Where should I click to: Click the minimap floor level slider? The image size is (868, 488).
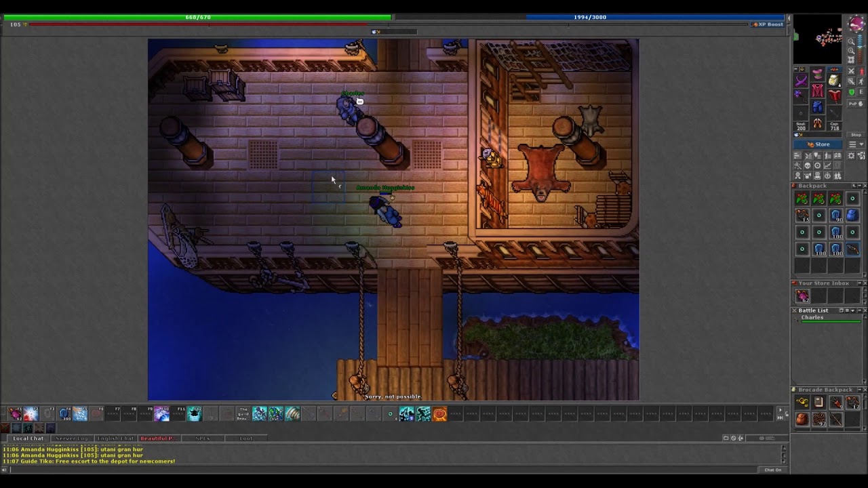[861, 49]
